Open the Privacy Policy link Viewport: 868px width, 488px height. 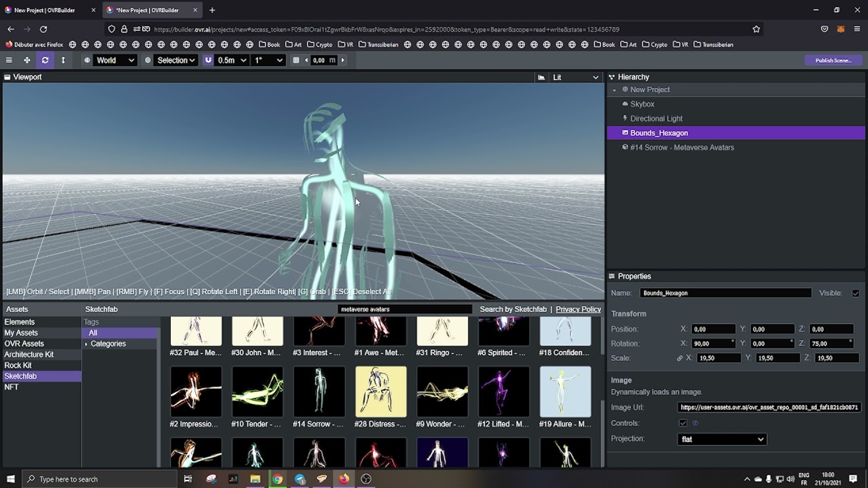[x=578, y=309]
